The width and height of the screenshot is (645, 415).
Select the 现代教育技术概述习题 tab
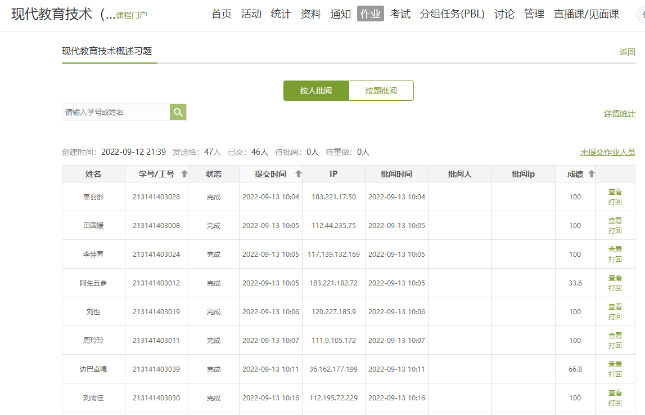click(x=107, y=50)
